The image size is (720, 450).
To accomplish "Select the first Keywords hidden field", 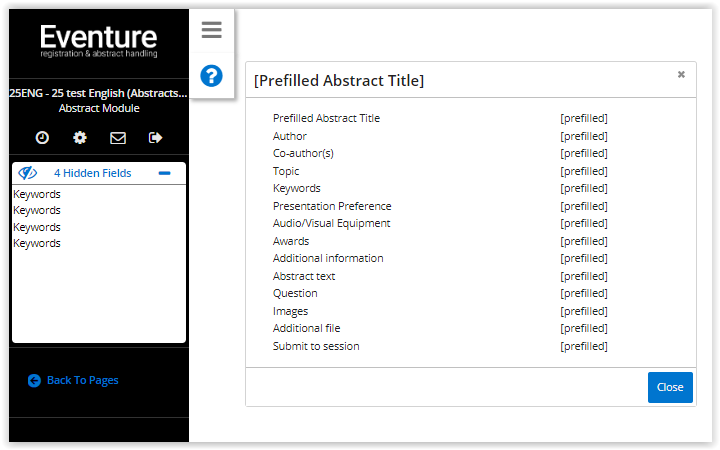I will 37,194.
